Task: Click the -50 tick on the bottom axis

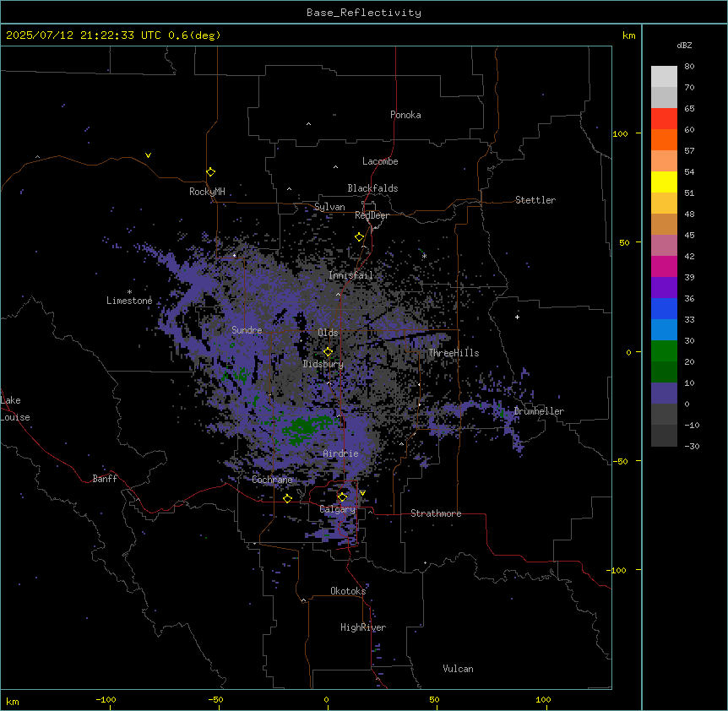Action: tap(215, 699)
